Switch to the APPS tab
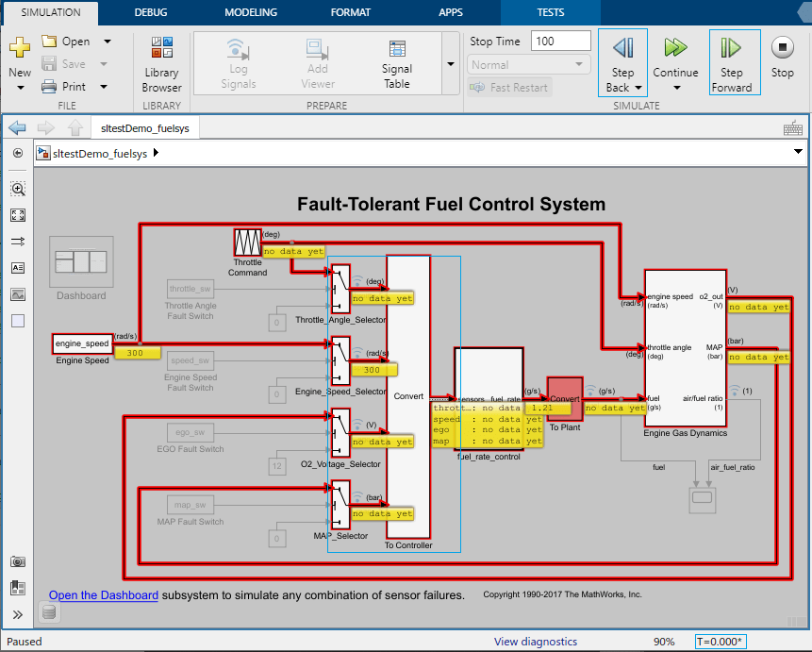 (451, 12)
